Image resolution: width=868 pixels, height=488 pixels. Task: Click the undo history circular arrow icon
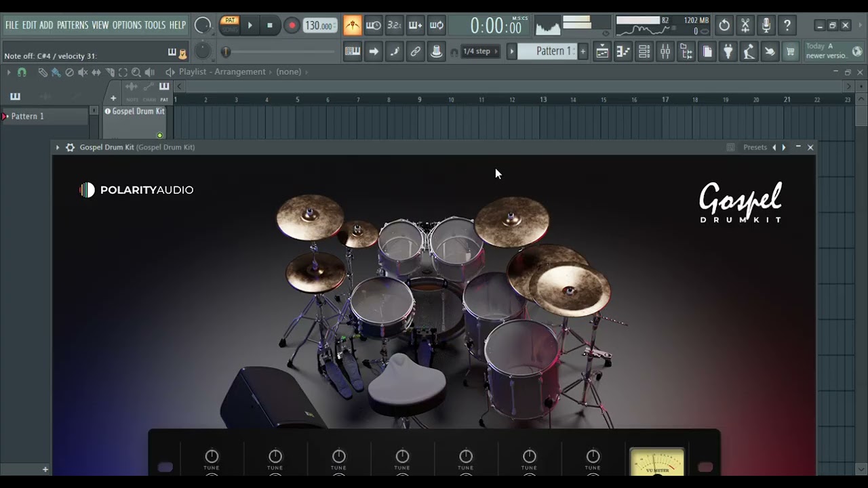(724, 26)
